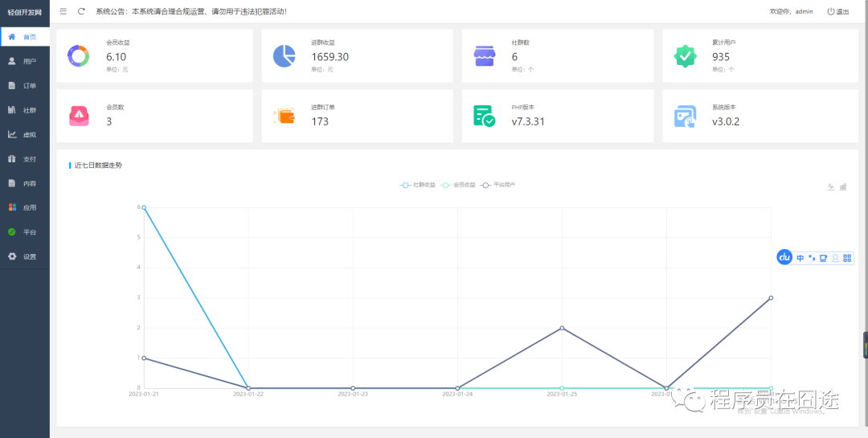Toggle the 社群收益 series in chart legend
The image size is (868, 438).
click(x=418, y=185)
